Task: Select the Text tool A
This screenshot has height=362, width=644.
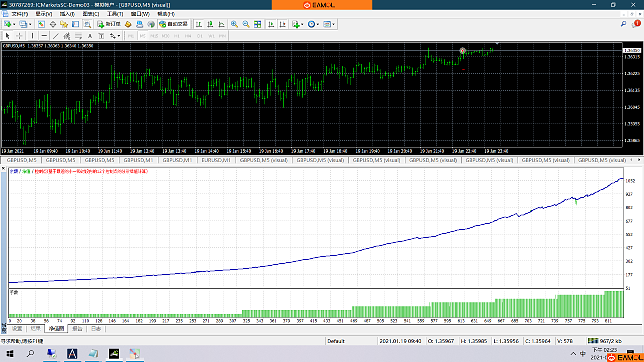Action: [90, 36]
